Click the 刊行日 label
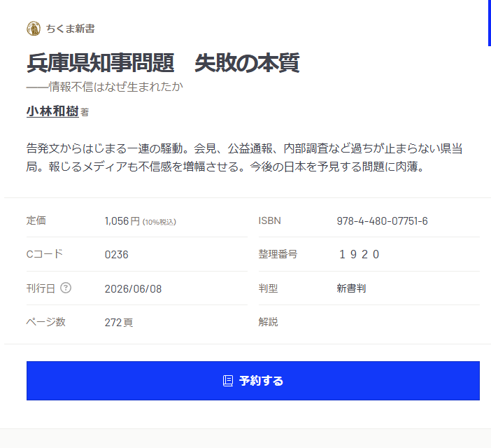 (41, 288)
